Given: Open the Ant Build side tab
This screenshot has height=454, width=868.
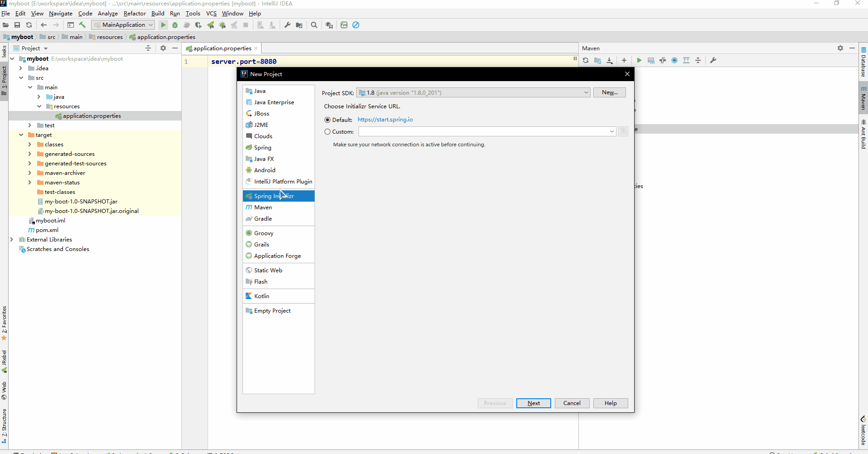Looking at the screenshot, I should click(863, 134).
